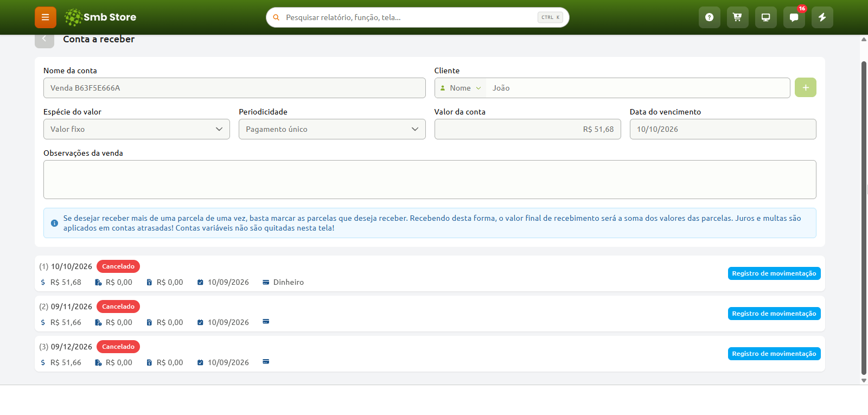Screen dimensions: 868x415
Task: Open the orange hamburger main menu
Action: coord(46,17)
